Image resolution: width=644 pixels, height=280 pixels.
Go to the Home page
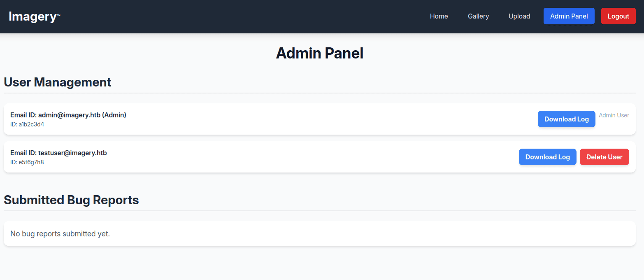tap(439, 16)
